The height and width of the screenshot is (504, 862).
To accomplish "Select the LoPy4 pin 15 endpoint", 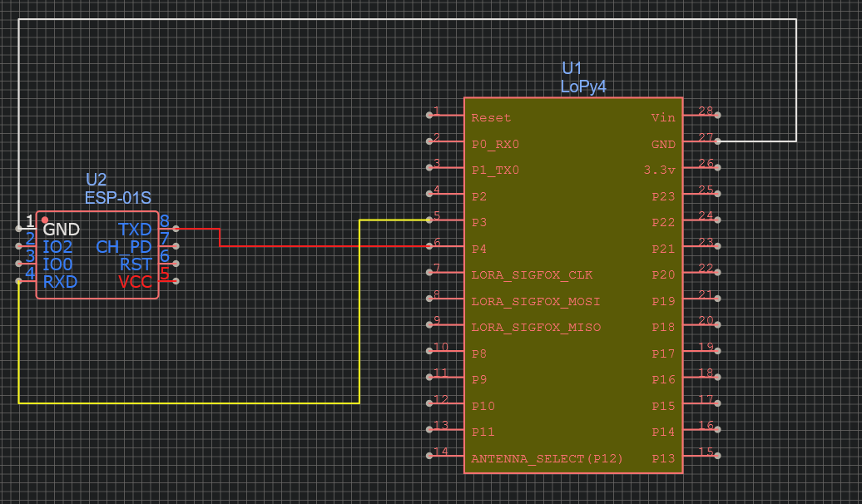I will [x=717, y=456].
